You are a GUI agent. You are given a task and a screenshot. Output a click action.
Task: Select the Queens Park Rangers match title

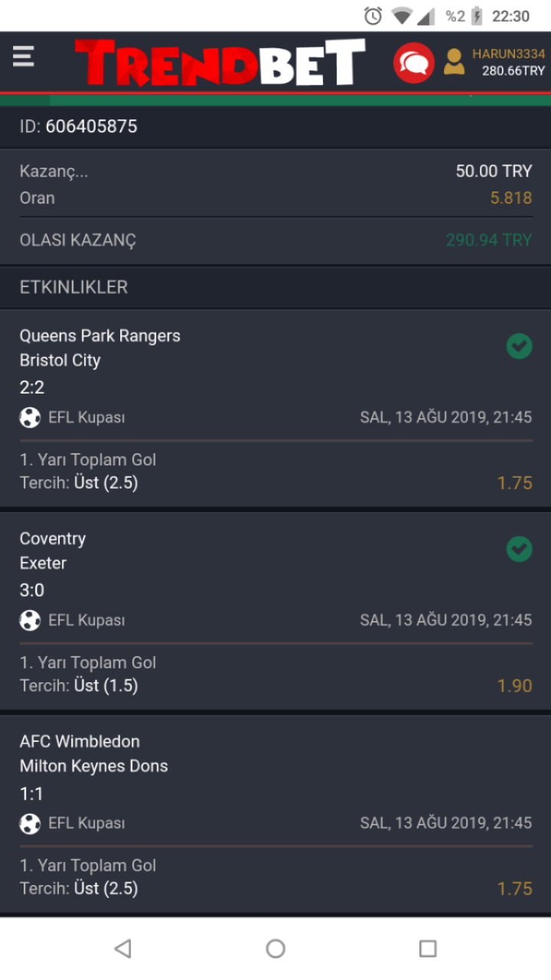(x=100, y=336)
